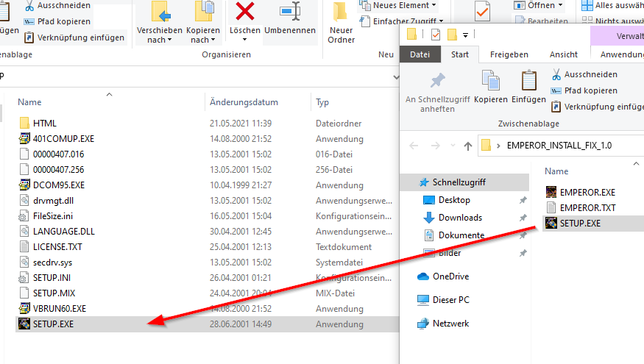The image size is (644, 364).
Task: Open the Datei menu tab
Action: [x=420, y=54]
